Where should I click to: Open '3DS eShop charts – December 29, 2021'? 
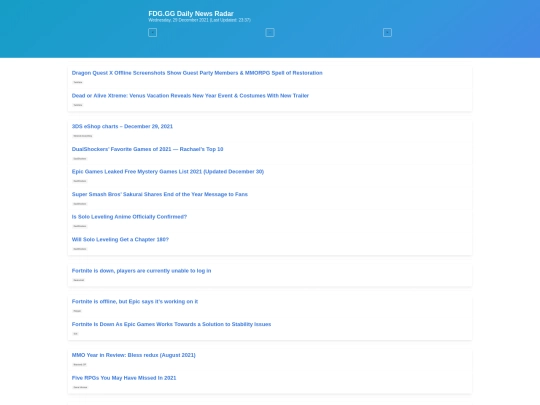(x=122, y=126)
